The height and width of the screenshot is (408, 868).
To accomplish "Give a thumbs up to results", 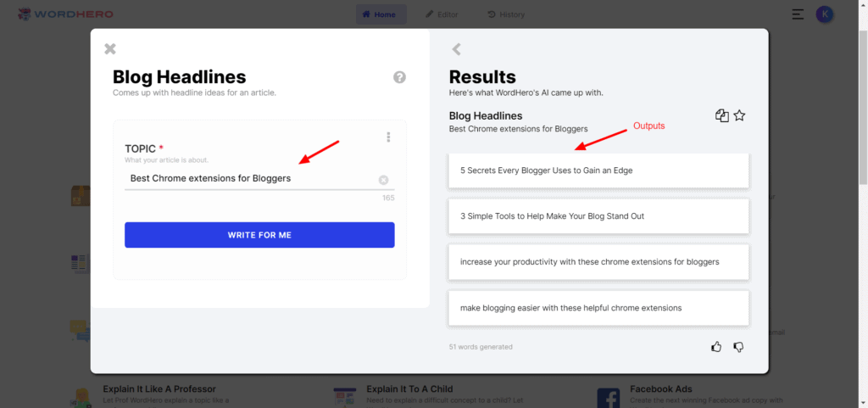I will click(716, 347).
